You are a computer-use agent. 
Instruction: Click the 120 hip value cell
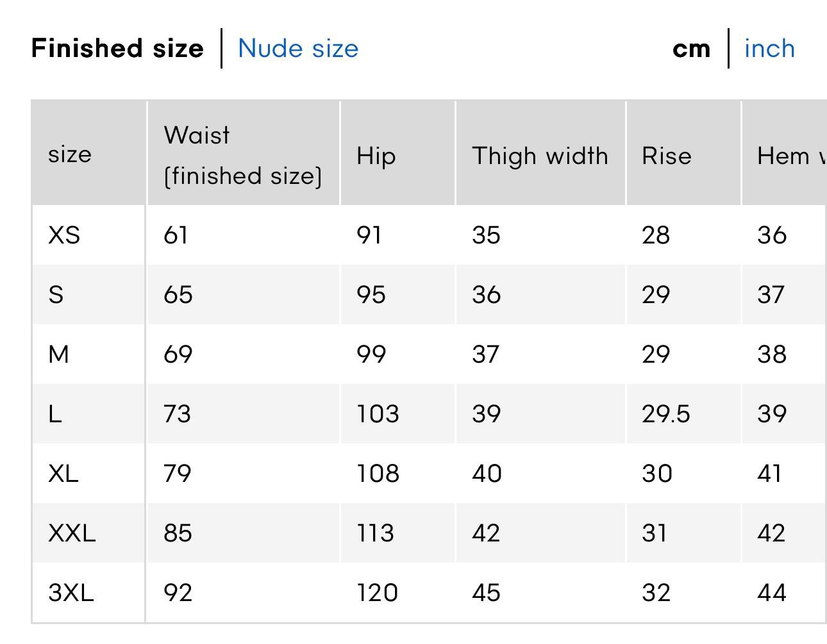(377, 593)
